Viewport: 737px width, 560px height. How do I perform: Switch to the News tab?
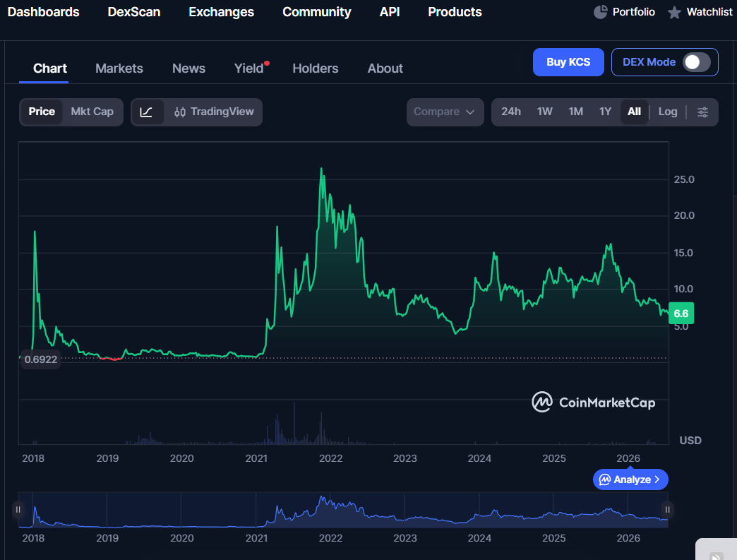point(188,68)
